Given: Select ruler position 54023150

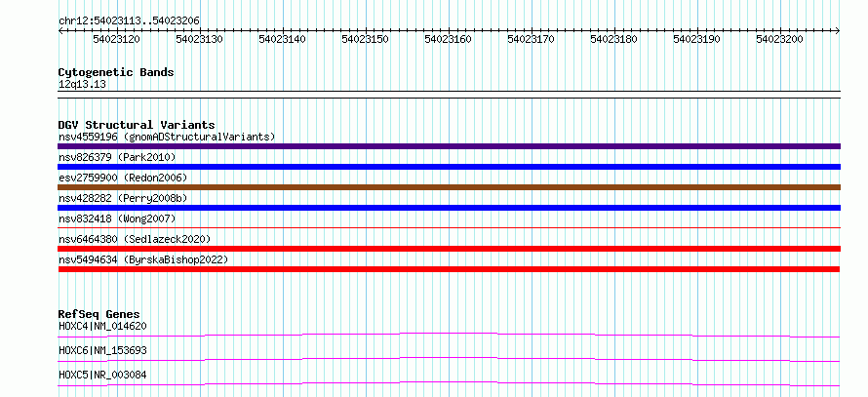Looking at the screenshot, I should point(366,39).
